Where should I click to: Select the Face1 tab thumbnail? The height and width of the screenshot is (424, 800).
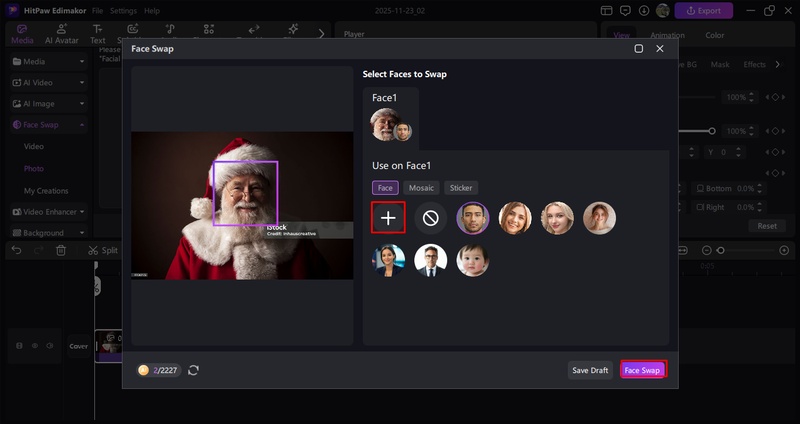click(391, 124)
